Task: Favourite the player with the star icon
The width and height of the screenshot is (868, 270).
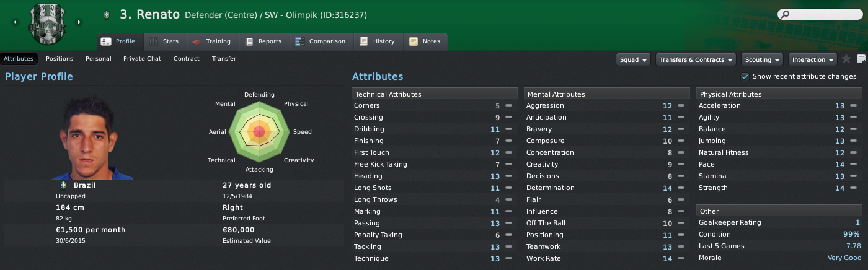Action: [x=846, y=59]
